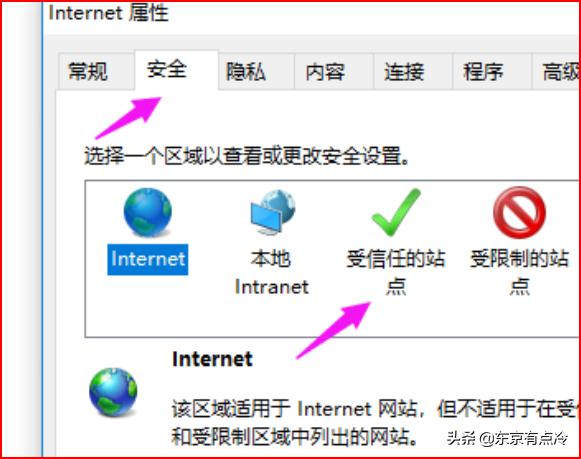Viewport: 581px width, 459px height.
Task: Click the highlighted Internet zone label
Action: (x=148, y=259)
